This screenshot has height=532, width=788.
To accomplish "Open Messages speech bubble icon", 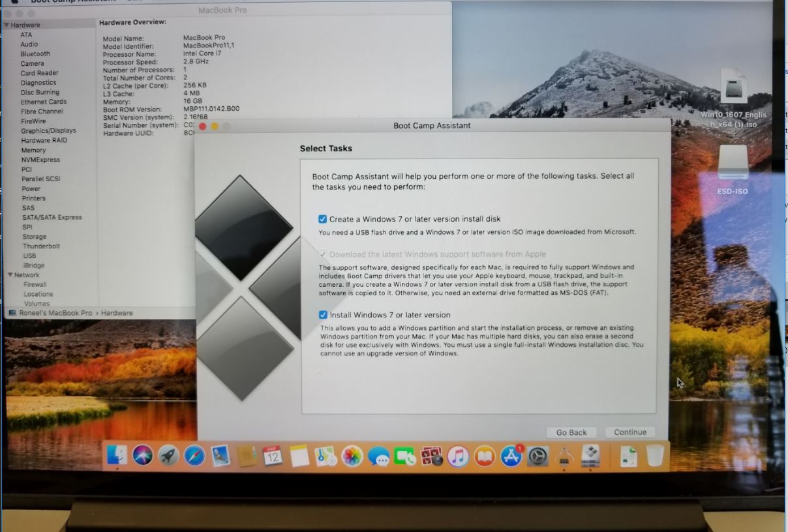I will coord(378,456).
